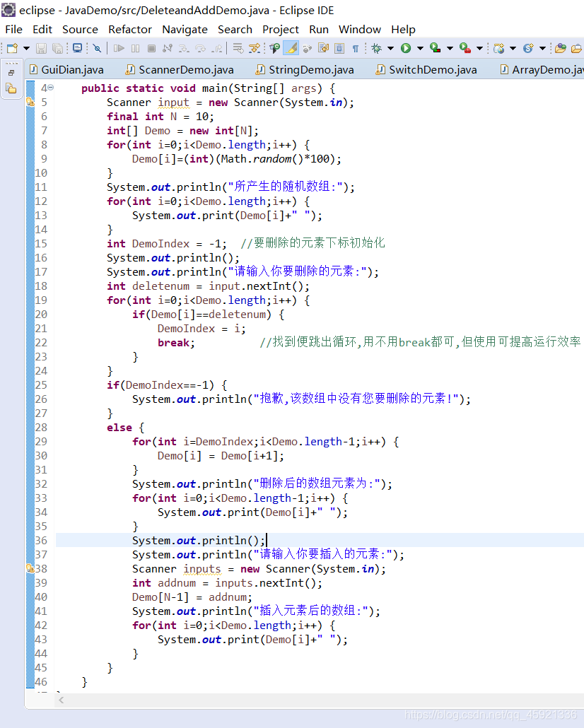Open the Window menu
Viewport: 584px width, 728px height.
pyautogui.click(x=360, y=29)
